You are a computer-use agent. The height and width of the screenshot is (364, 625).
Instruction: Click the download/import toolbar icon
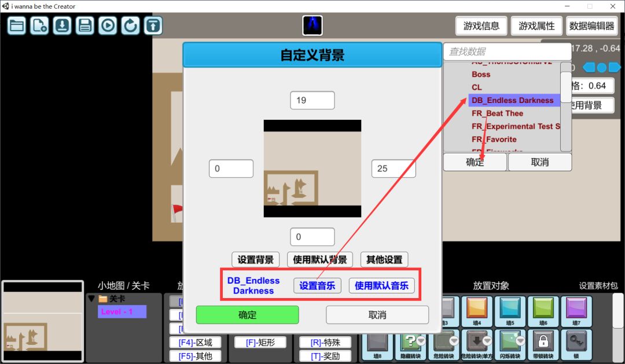(62, 25)
